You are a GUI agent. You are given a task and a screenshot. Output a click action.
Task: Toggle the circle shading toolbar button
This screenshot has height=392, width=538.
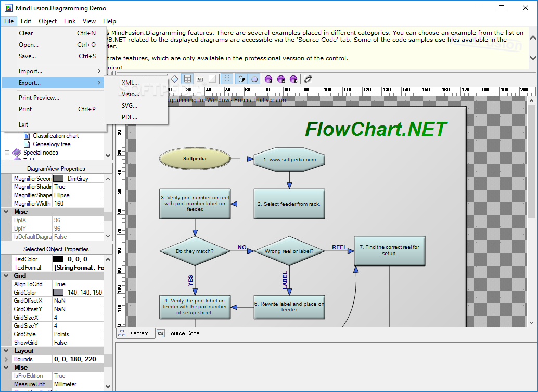pyautogui.click(x=254, y=79)
